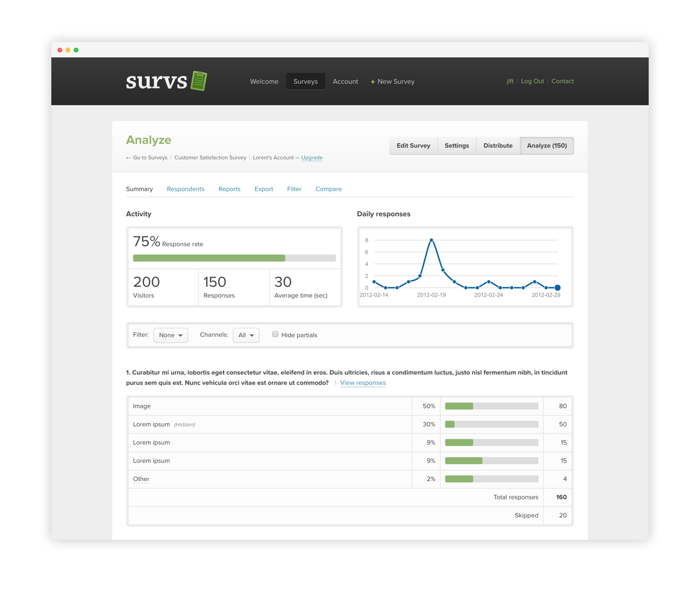The image size is (700, 593).
Task: Open the Reports tab
Action: point(229,189)
